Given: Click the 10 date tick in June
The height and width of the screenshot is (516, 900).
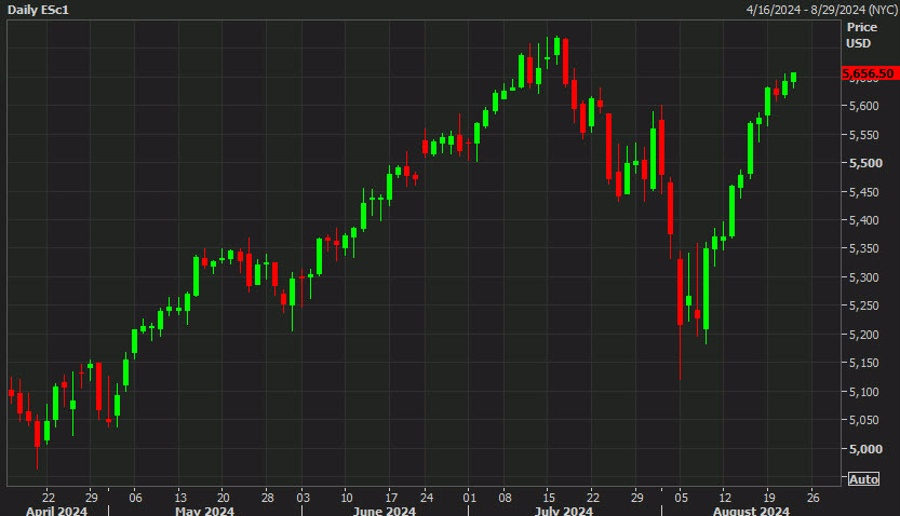Looking at the screenshot, I should [x=347, y=497].
